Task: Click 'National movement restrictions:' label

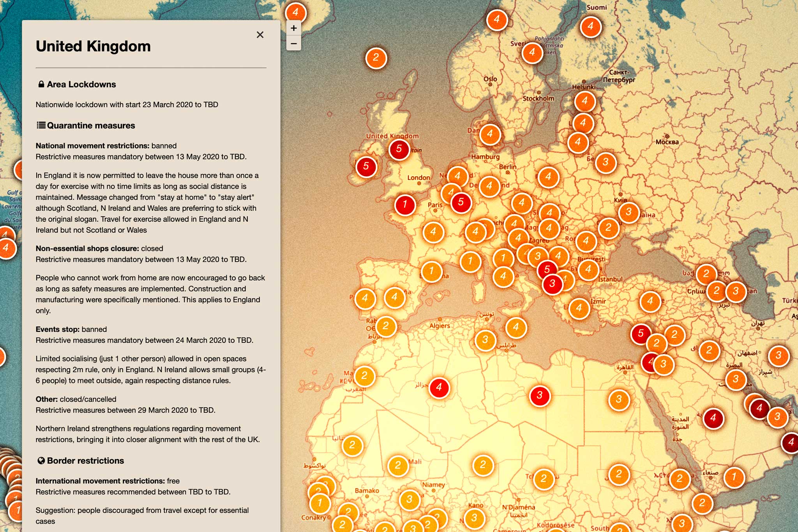Action: point(93,146)
